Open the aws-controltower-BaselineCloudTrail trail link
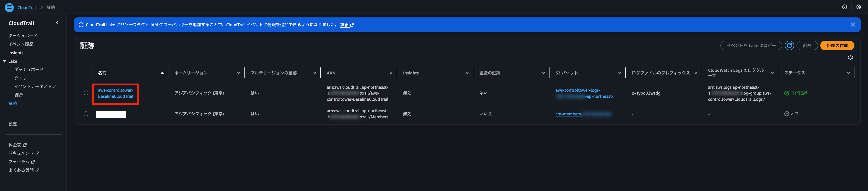The width and height of the screenshot is (868, 191). 116,93
